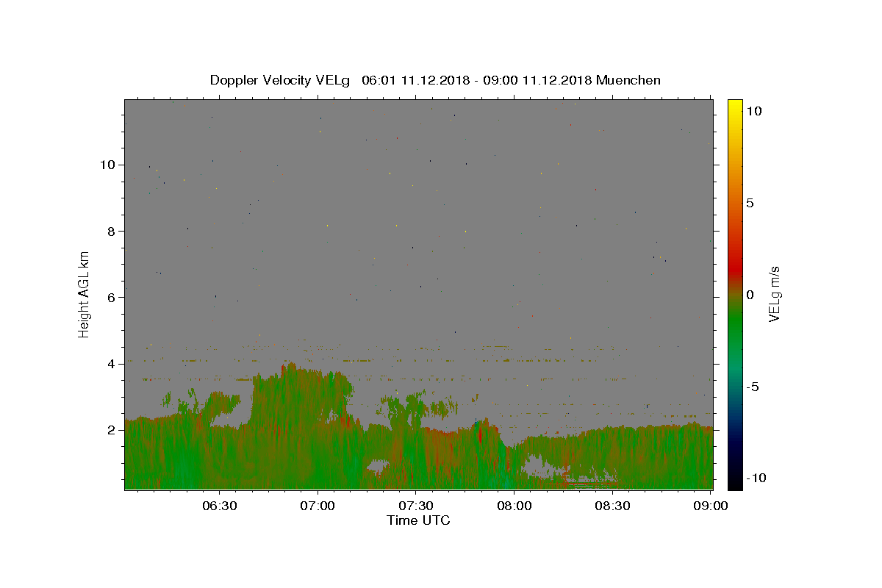Click the 'Height AGL km' axis title
The image size is (882, 588).
click(85, 294)
